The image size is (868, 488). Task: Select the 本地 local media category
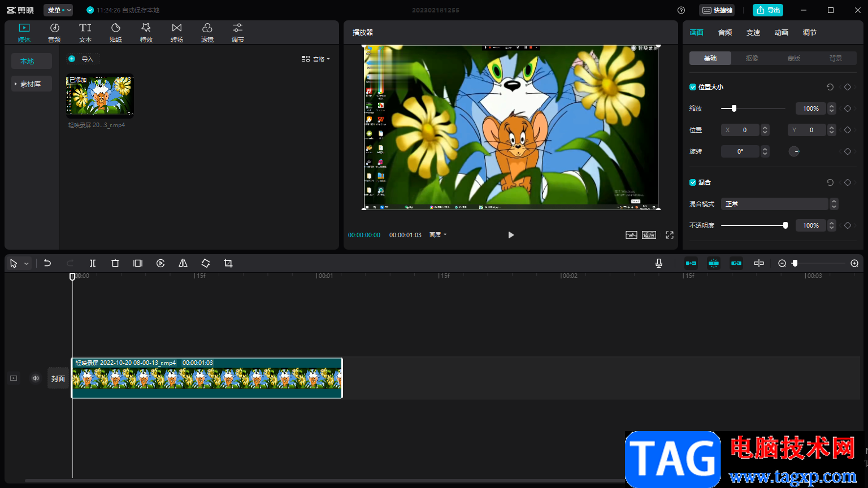coord(32,61)
